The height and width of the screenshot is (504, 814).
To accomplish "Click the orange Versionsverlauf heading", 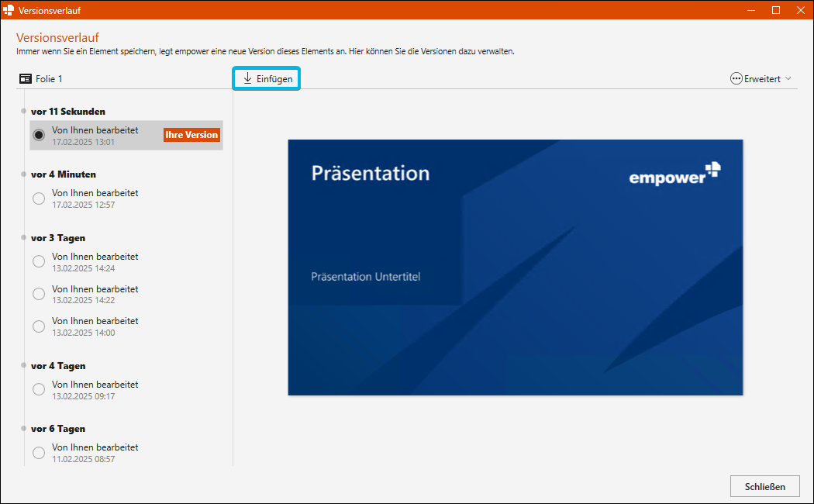I will pyautogui.click(x=57, y=37).
